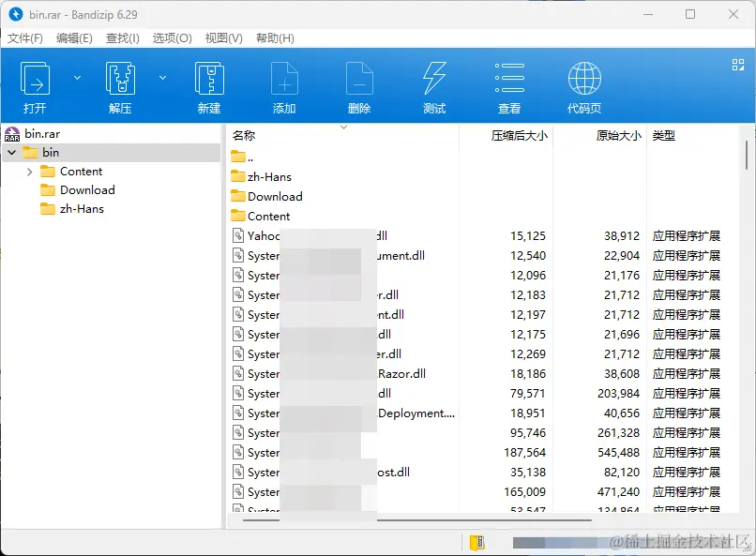Click dll file icon with size 79,571

tap(238, 393)
